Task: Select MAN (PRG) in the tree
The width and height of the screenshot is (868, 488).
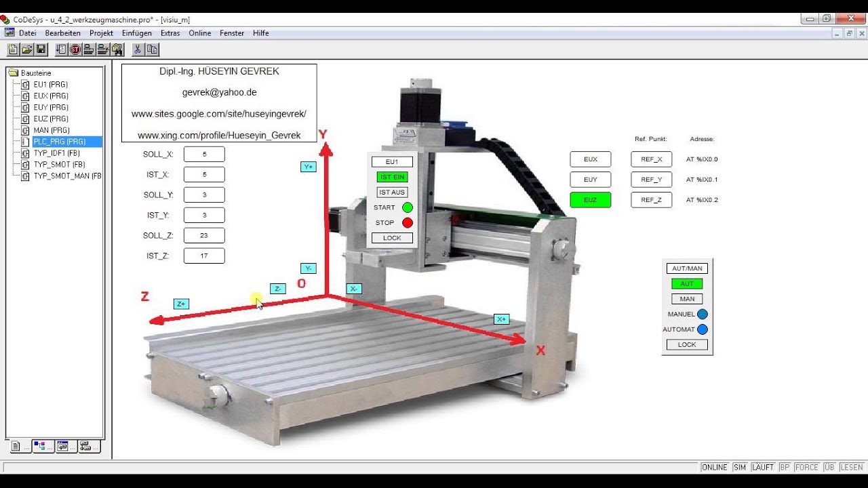Action: coord(52,130)
